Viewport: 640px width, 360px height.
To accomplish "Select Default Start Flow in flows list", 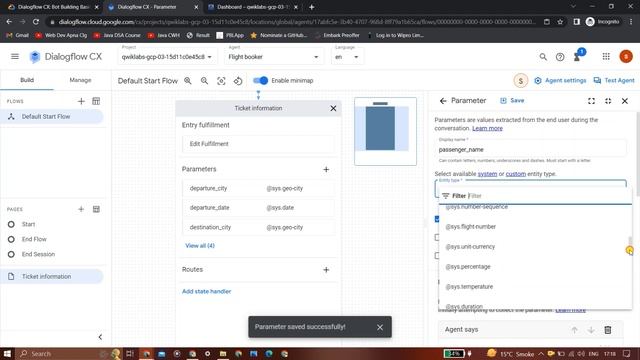I will click(52, 117).
